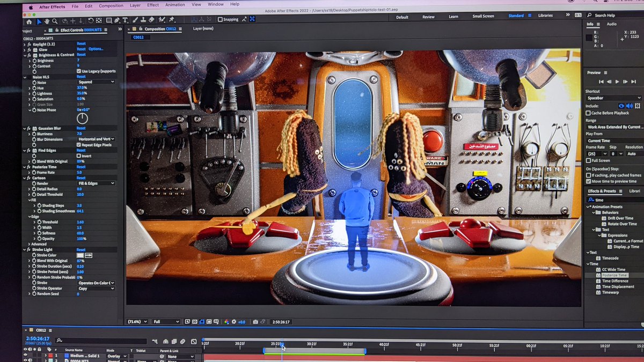The height and width of the screenshot is (362, 644).
Task: Open the Layer menu
Action: (135, 5)
